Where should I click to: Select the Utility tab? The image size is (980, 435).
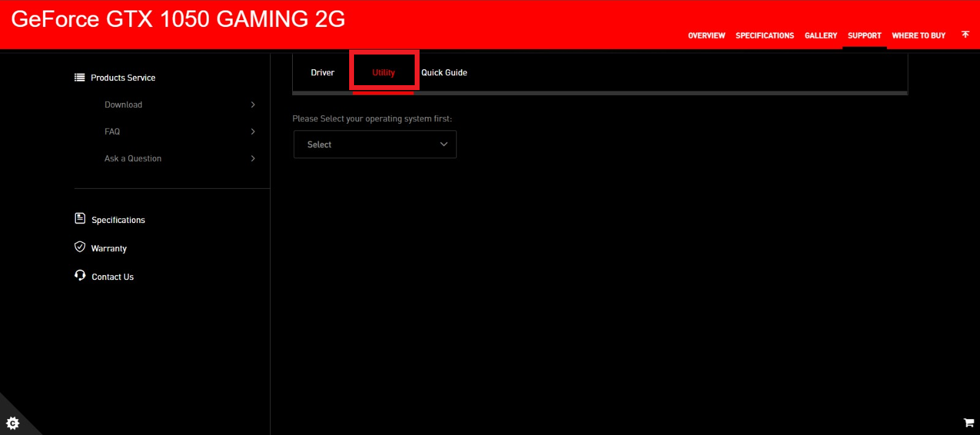[x=383, y=72]
